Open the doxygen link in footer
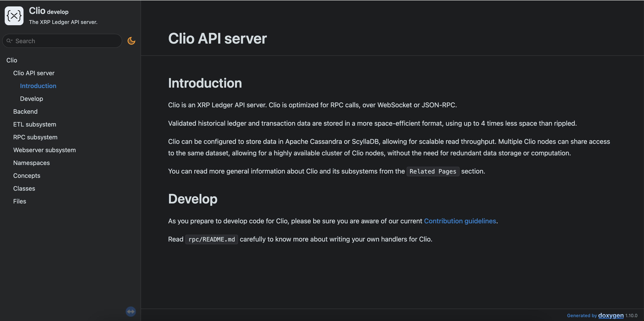The width and height of the screenshot is (644, 321). [x=611, y=315]
